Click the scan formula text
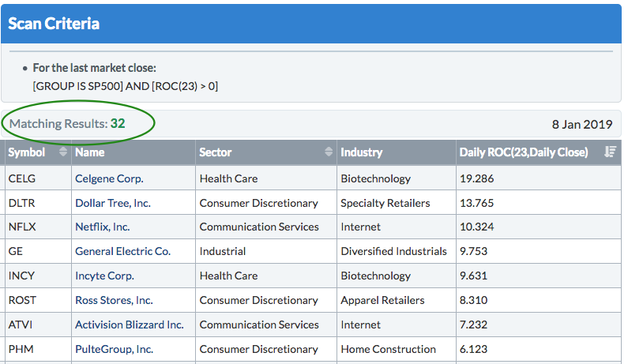628x364 pixels. tap(125, 85)
